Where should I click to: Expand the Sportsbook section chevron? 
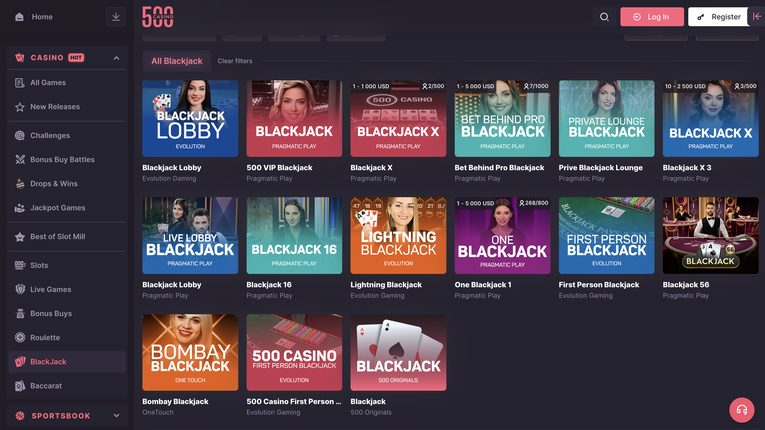point(116,416)
